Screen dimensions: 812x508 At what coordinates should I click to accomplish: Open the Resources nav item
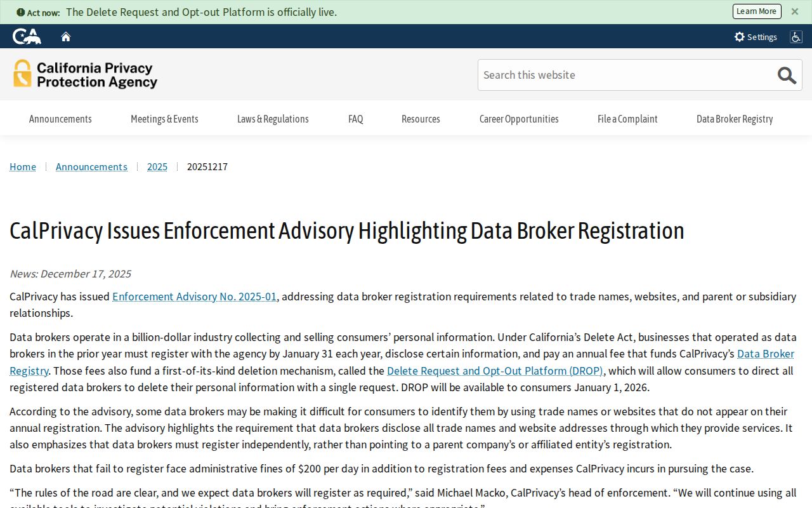coord(421,119)
